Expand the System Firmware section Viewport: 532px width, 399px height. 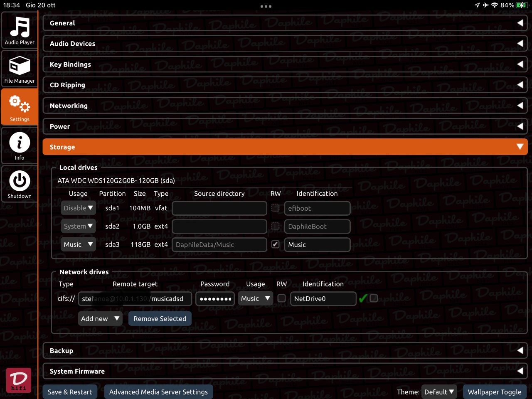285,371
